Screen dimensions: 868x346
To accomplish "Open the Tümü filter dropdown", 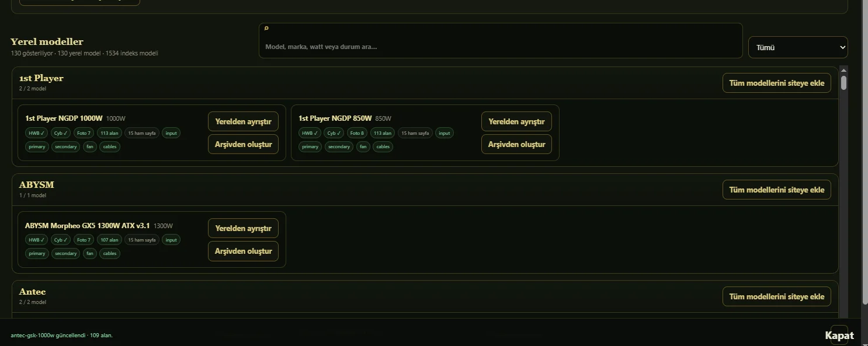I will tap(798, 47).
